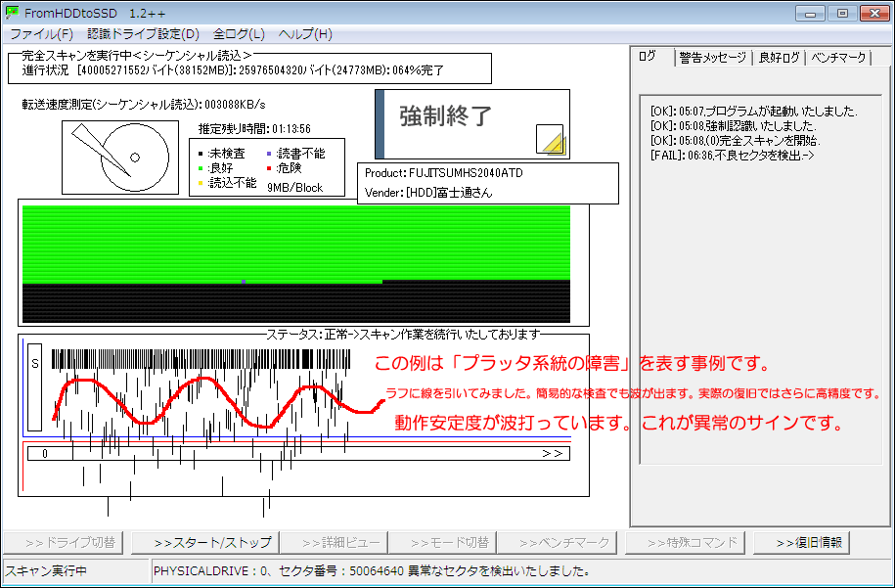Screen dimensions: 895x588
Task: Switch to the 警告メッセージ tab
Action: pyautogui.click(x=713, y=57)
